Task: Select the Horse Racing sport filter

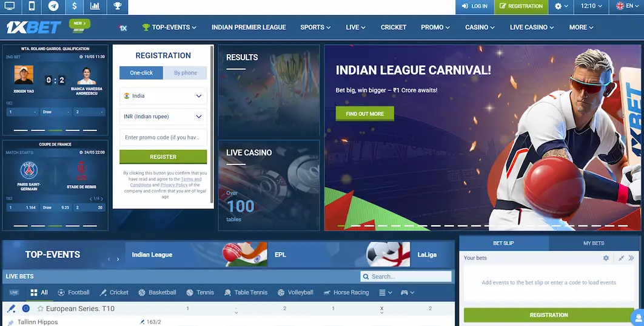Action: coord(346,292)
